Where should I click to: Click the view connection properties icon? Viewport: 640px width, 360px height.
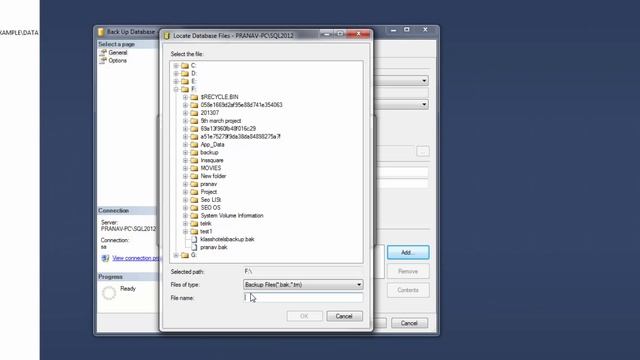pos(105,258)
